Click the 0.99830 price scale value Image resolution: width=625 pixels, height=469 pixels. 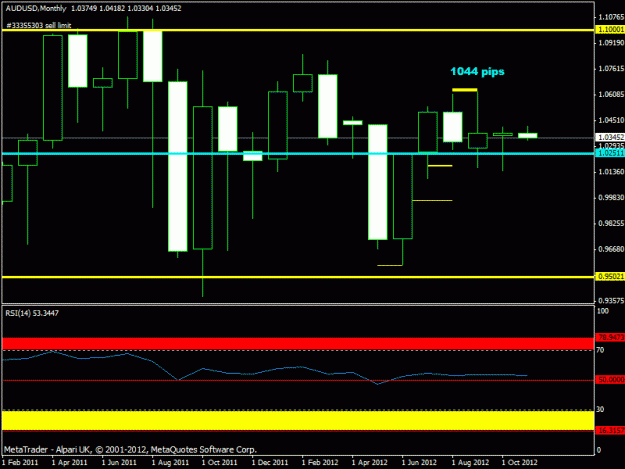click(611, 198)
